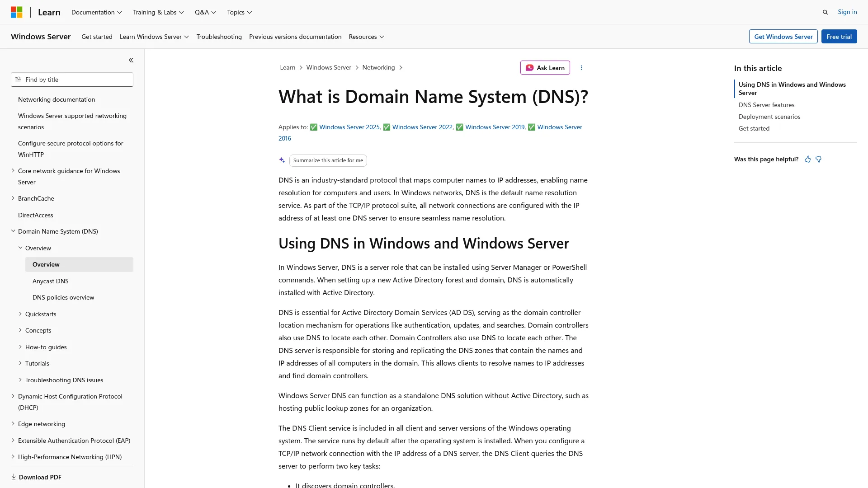Expand Extensible Authentication Protocol (EAP)

(x=13, y=441)
